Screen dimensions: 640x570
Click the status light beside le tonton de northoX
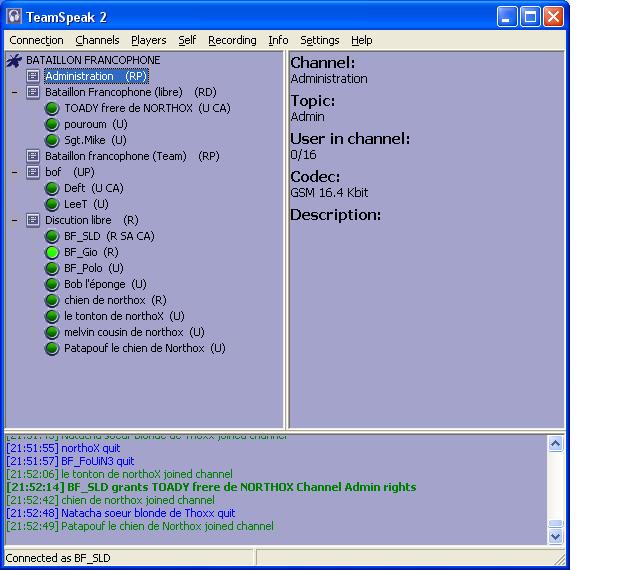coord(52,316)
